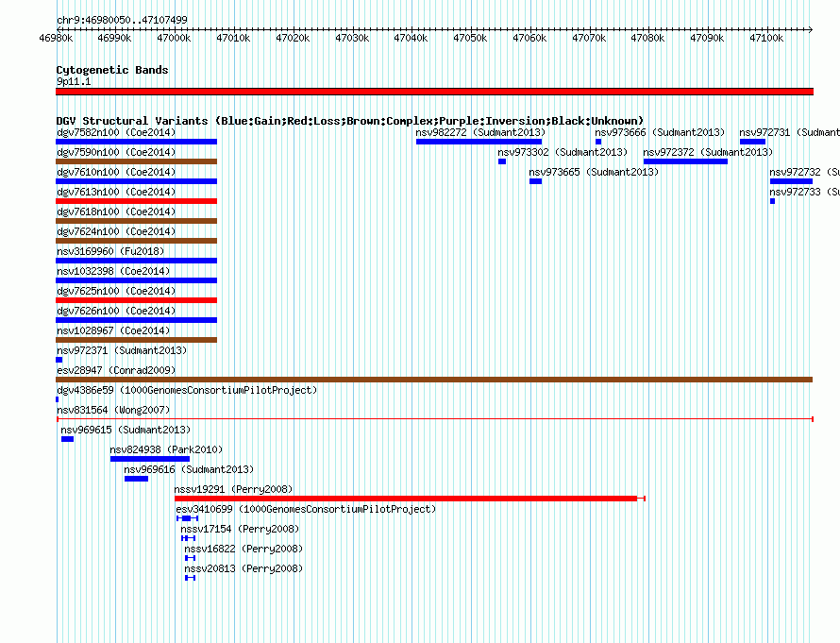Click the nssv19291 (Perry2008) label

click(x=233, y=489)
